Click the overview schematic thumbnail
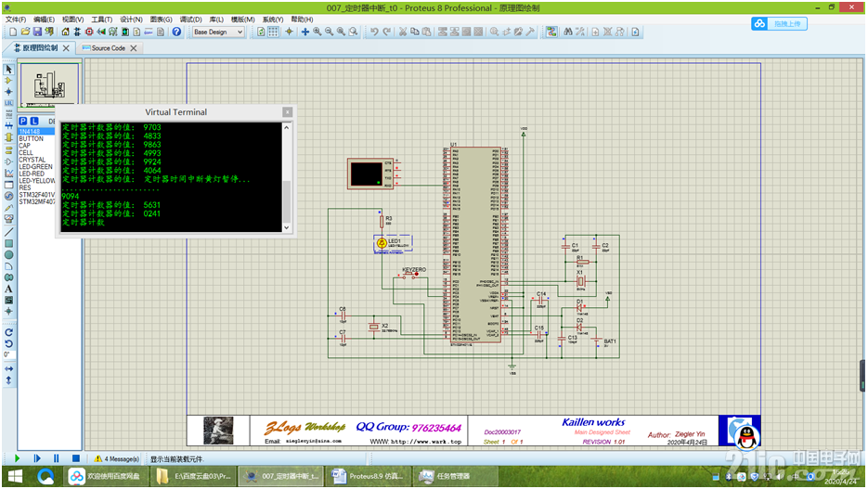Screen dimensions: 868x489 point(49,85)
